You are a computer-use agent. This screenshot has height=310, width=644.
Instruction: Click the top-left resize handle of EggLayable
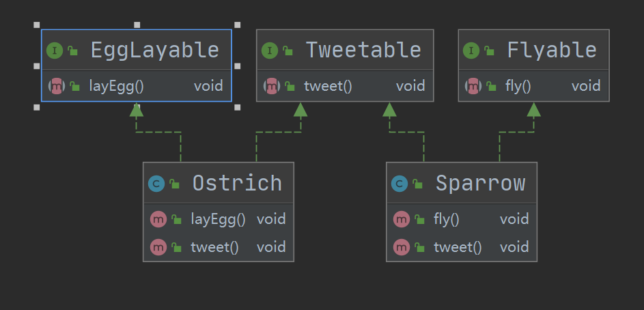36,25
